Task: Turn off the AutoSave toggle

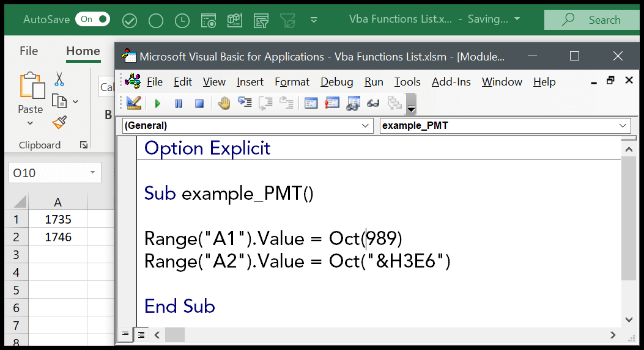Action: coord(92,20)
